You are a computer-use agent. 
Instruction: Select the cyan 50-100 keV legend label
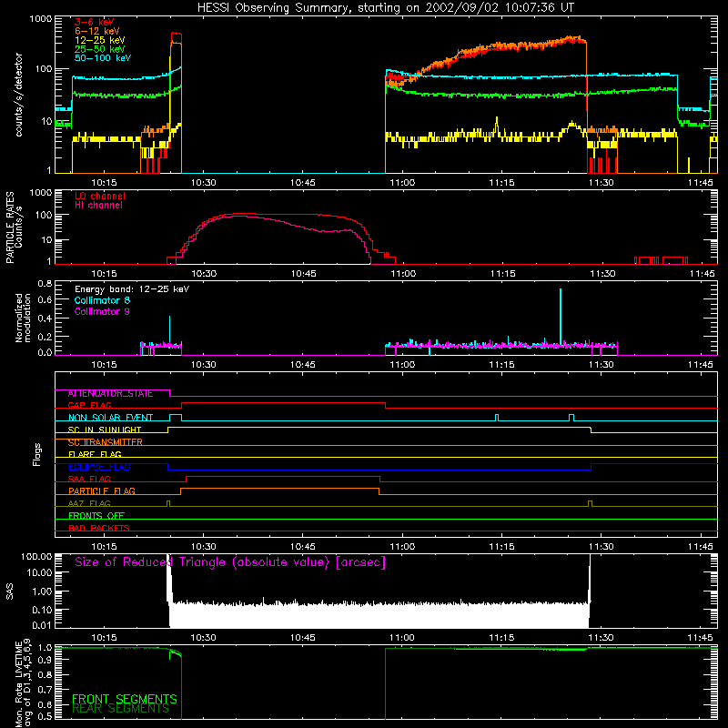pyautogui.click(x=103, y=58)
